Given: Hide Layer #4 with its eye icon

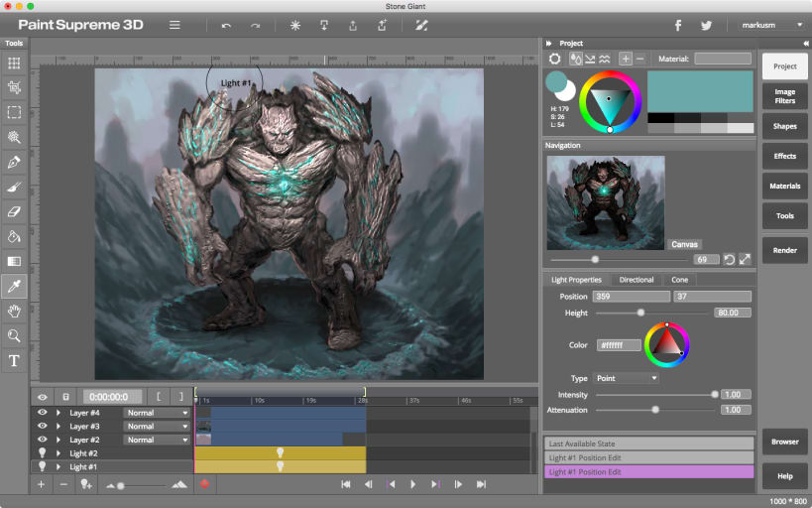Looking at the screenshot, I should pyautogui.click(x=43, y=413).
